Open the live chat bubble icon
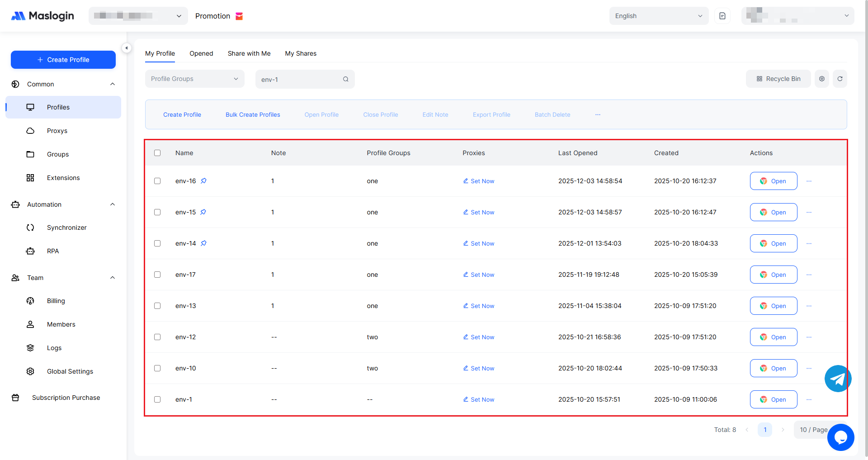Image resolution: width=868 pixels, height=460 pixels. pyautogui.click(x=840, y=437)
